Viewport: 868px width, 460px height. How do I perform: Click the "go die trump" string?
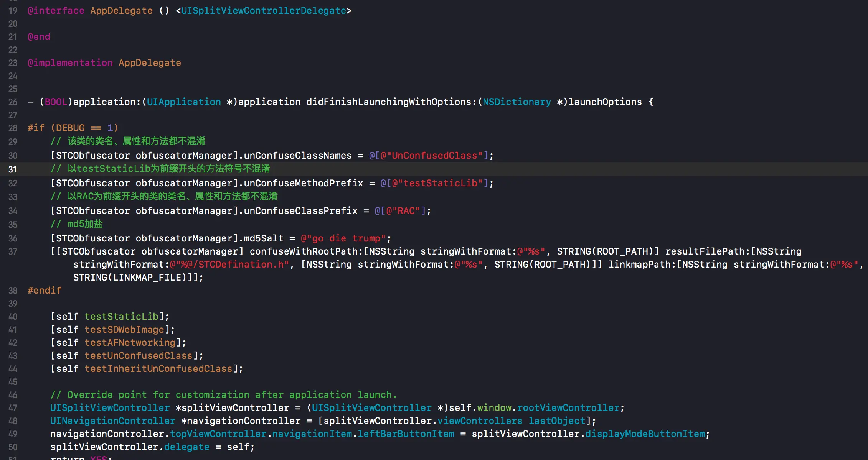[343, 238]
